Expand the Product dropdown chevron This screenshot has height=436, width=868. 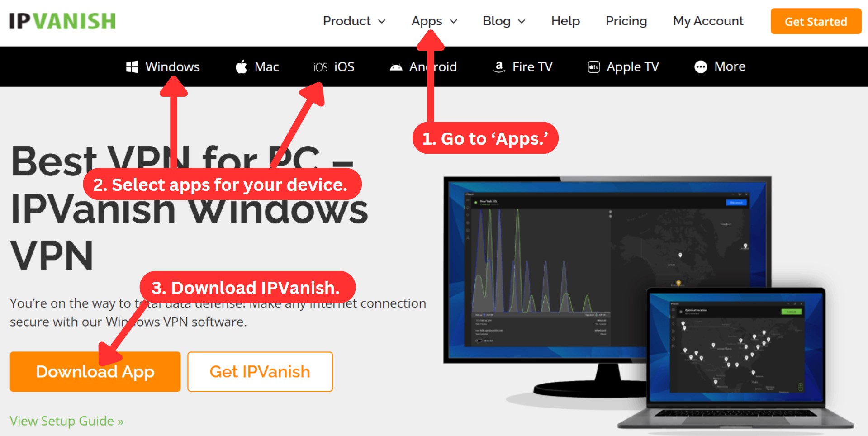pyautogui.click(x=382, y=21)
